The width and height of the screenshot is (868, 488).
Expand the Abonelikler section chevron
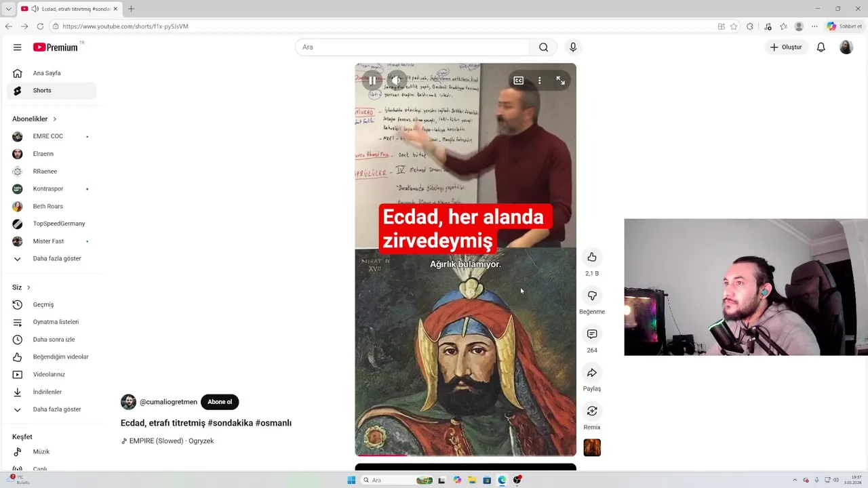pos(55,119)
